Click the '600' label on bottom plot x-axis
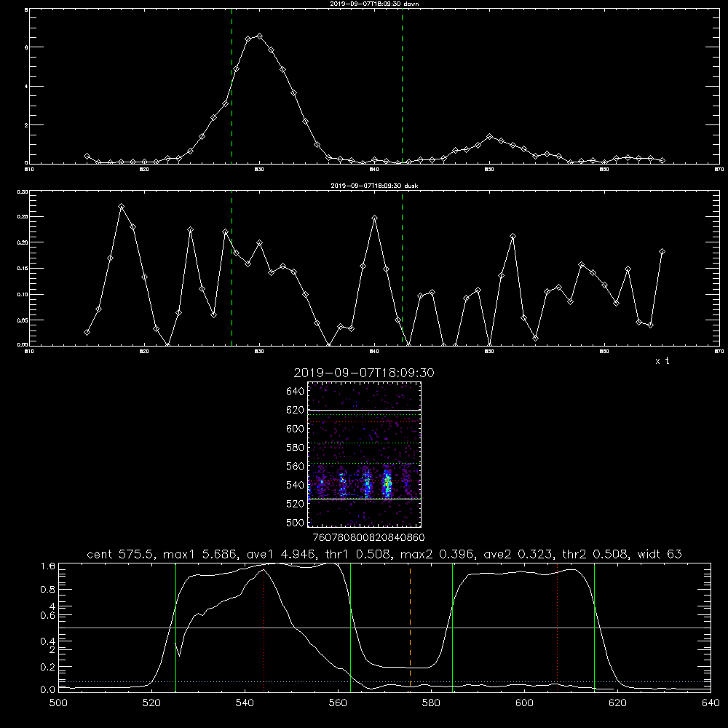Viewport: 728px width, 728px height. point(524,703)
